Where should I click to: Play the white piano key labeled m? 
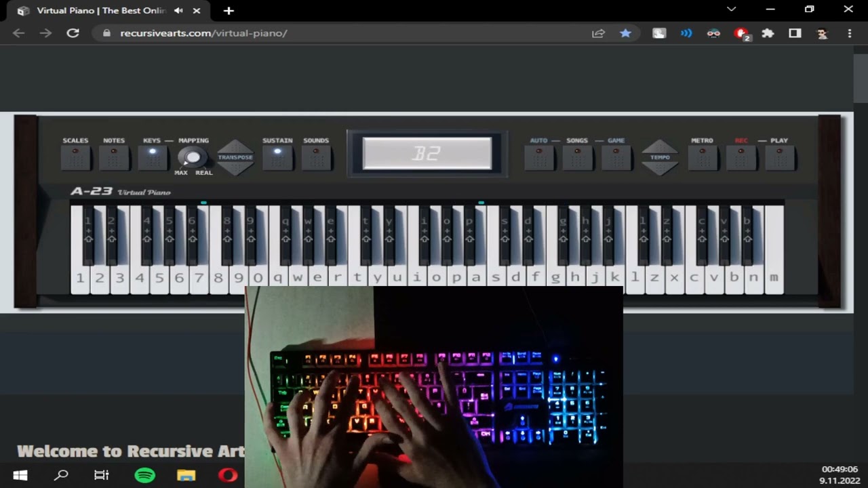click(x=773, y=278)
